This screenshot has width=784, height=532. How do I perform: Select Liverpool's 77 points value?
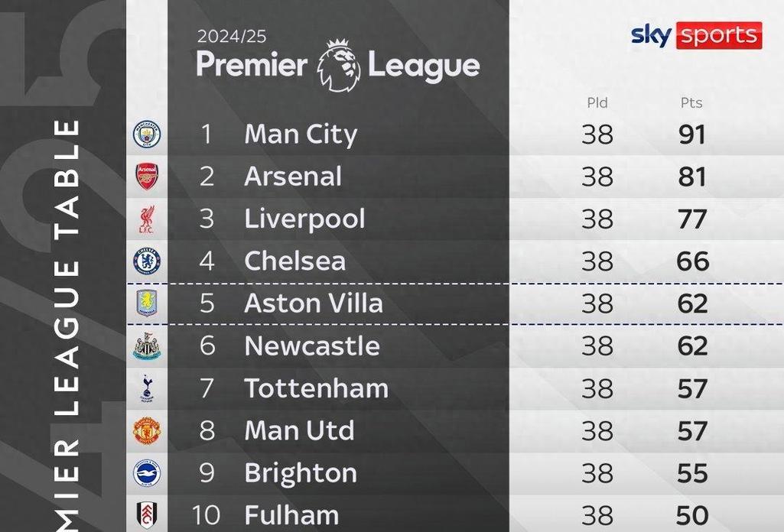click(x=691, y=219)
